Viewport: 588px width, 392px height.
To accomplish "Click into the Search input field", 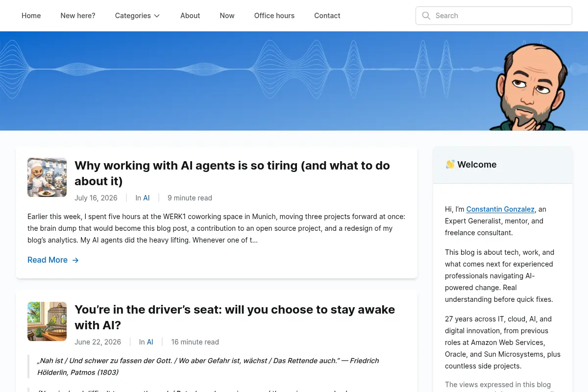I will (494, 16).
